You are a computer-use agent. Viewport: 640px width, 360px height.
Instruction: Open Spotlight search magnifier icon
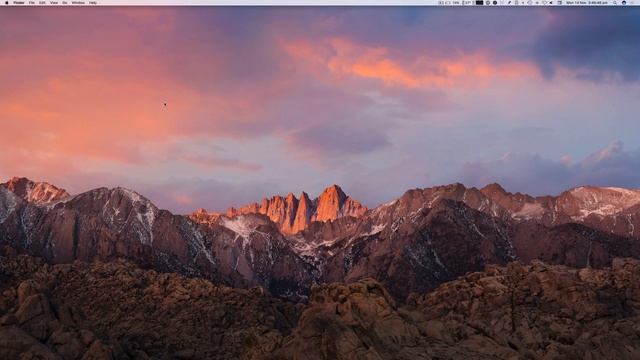click(x=615, y=2)
